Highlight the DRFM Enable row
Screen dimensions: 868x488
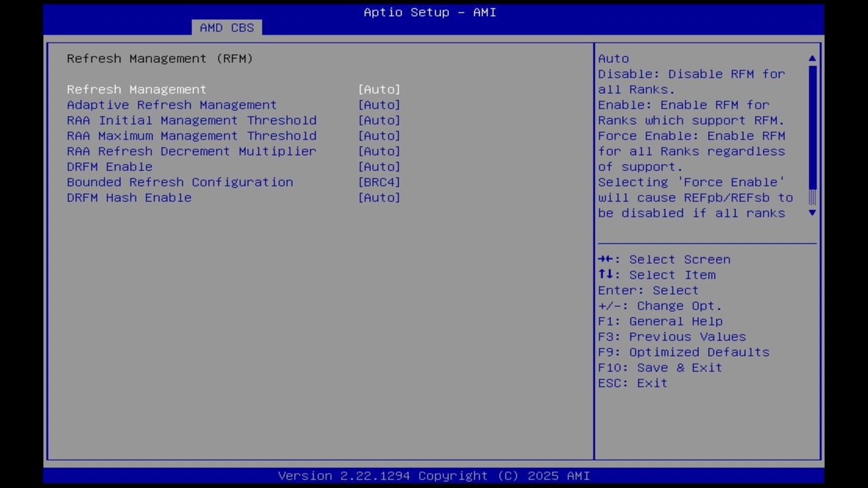[109, 166]
